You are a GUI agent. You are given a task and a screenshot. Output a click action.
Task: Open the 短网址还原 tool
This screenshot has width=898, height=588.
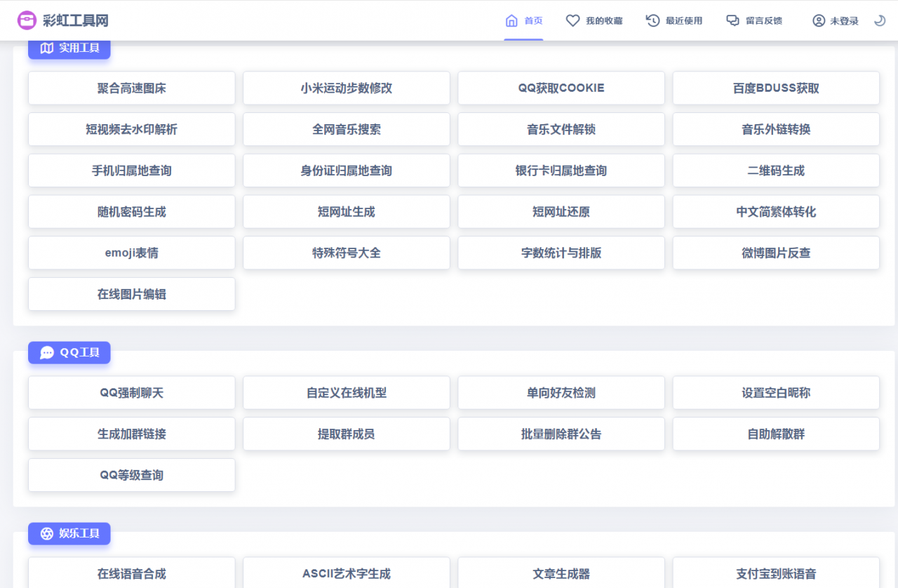pyautogui.click(x=561, y=211)
